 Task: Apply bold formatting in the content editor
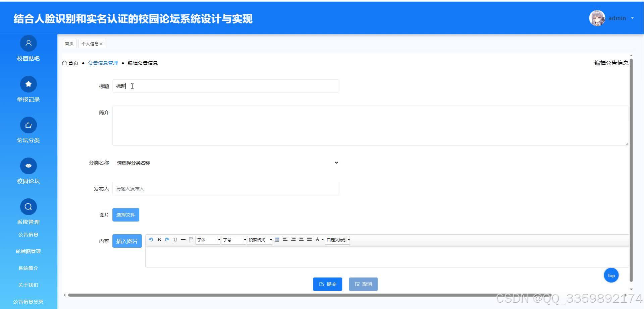[x=159, y=240]
